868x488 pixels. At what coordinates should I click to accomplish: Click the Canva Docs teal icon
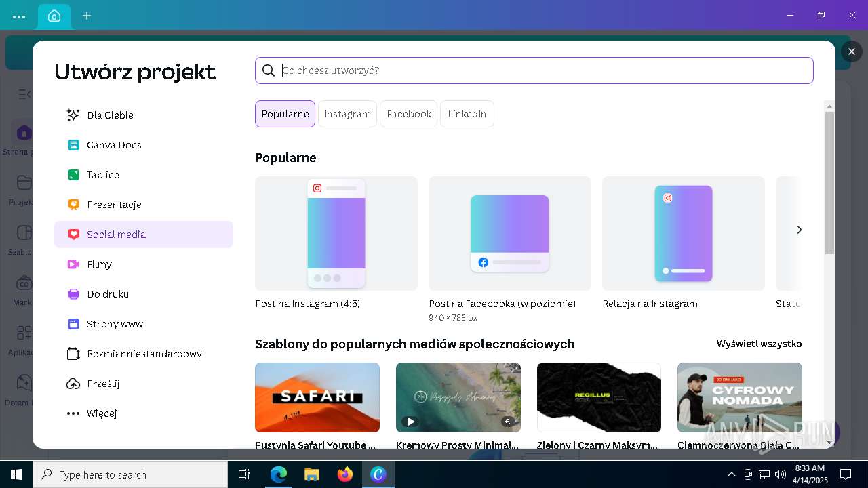73,145
